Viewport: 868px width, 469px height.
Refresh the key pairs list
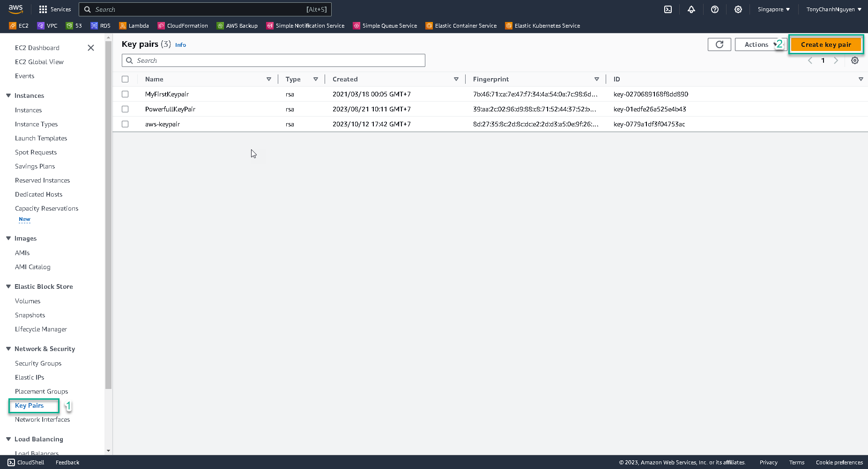click(x=719, y=44)
